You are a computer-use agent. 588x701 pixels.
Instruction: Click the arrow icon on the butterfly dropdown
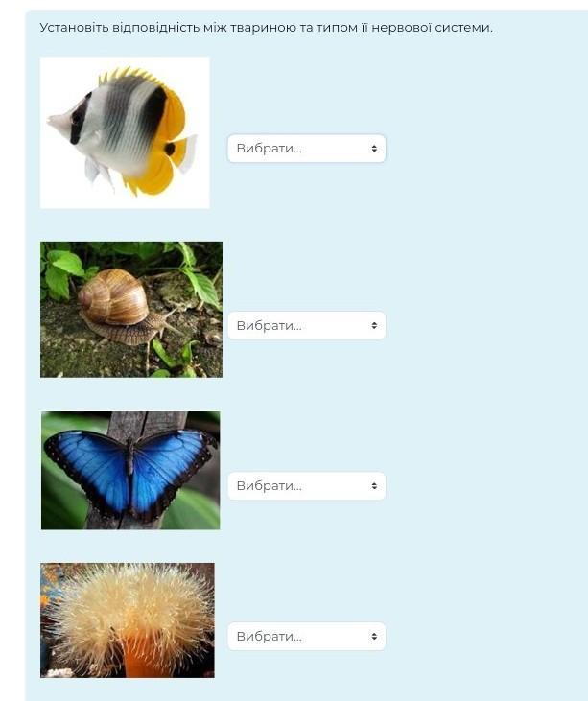click(374, 486)
